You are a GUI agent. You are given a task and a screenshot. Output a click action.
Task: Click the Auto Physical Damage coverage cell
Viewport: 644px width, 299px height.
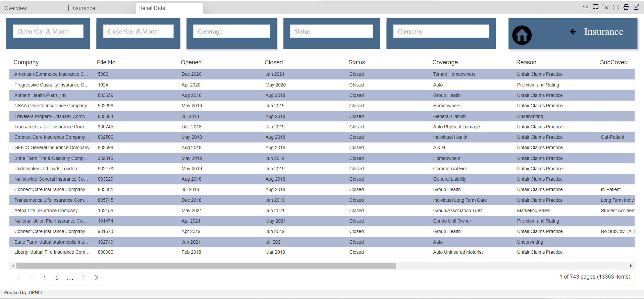pos(457,127)
